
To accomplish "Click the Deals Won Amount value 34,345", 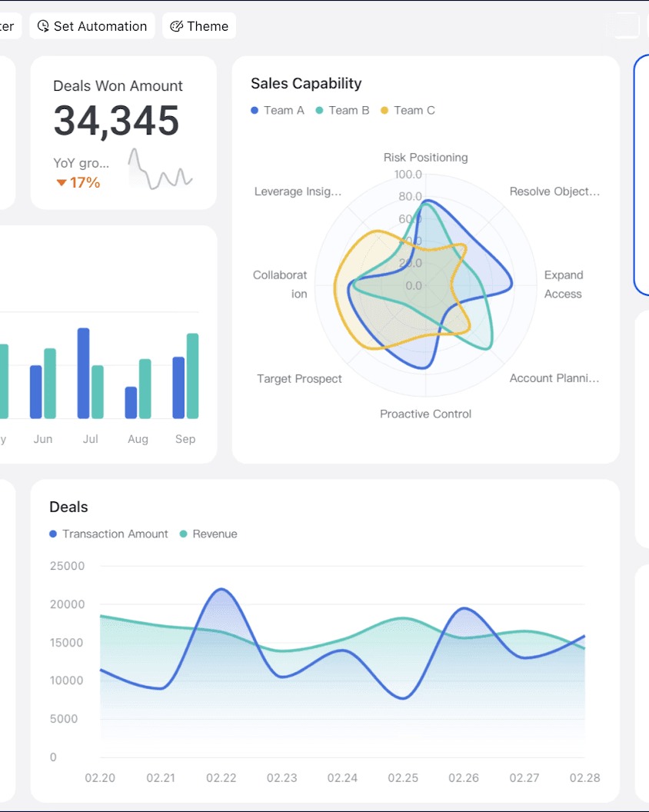I will [117, 121].
